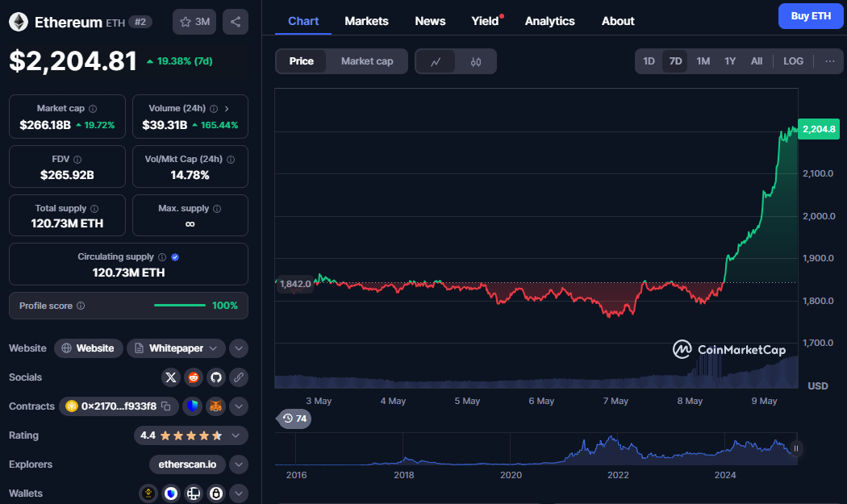Switch chart to Market cap view
The image size is (847, 504).
[367, 61]
